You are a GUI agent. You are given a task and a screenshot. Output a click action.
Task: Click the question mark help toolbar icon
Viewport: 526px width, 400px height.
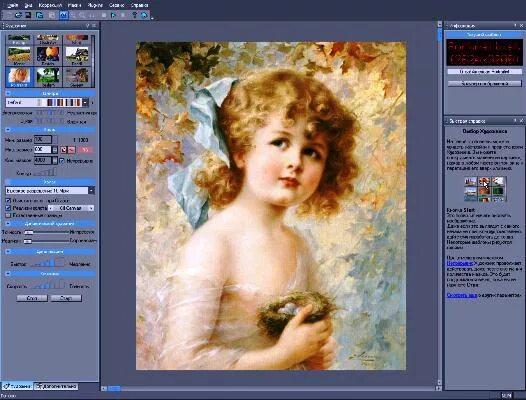point(135,15)
